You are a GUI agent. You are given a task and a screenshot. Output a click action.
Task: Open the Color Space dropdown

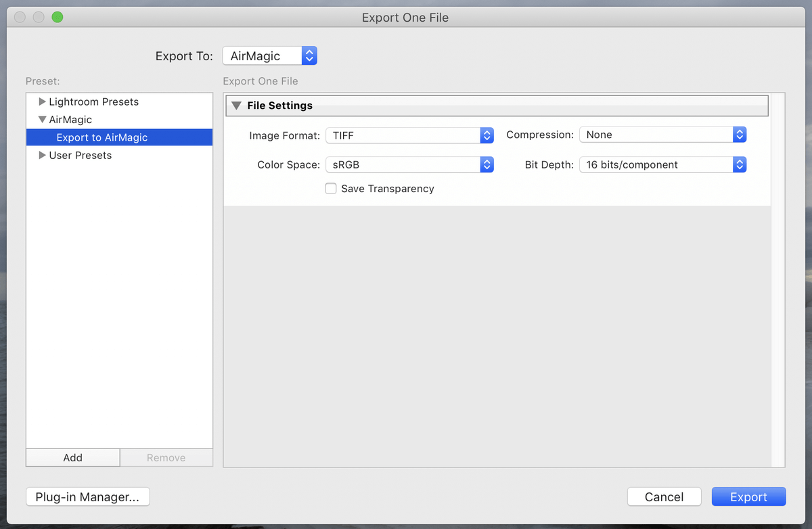pos(409,164)
